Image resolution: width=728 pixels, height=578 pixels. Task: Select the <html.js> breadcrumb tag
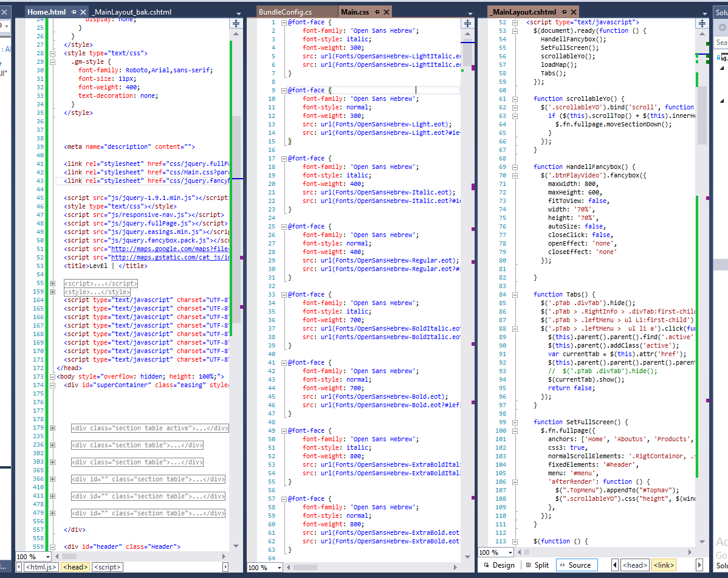click(41, 567)
